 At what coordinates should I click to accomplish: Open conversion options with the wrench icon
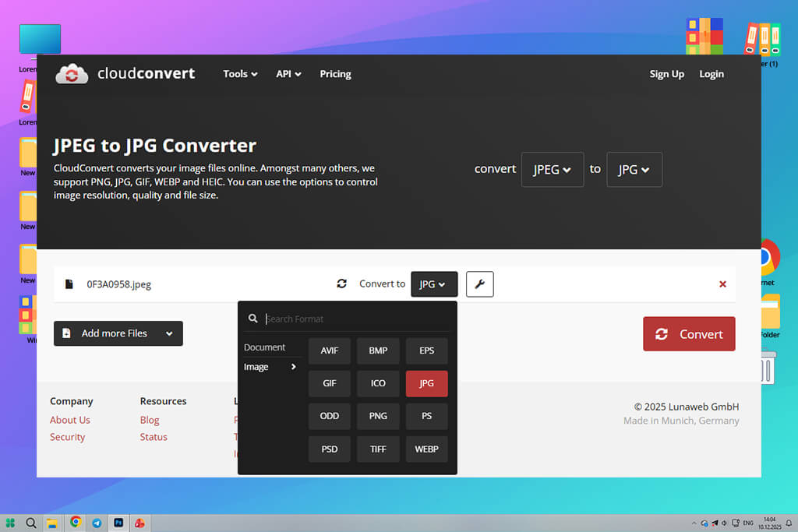coord(479,284)
